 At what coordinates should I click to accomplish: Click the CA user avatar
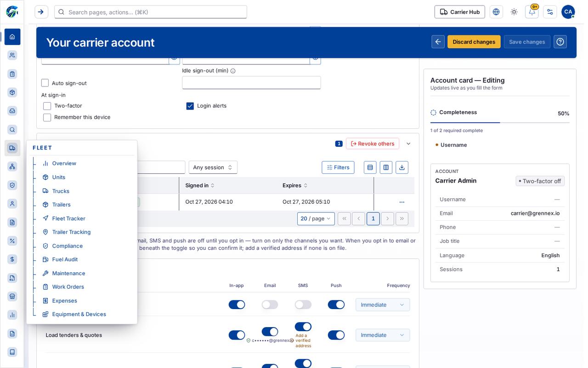point(568,12)
